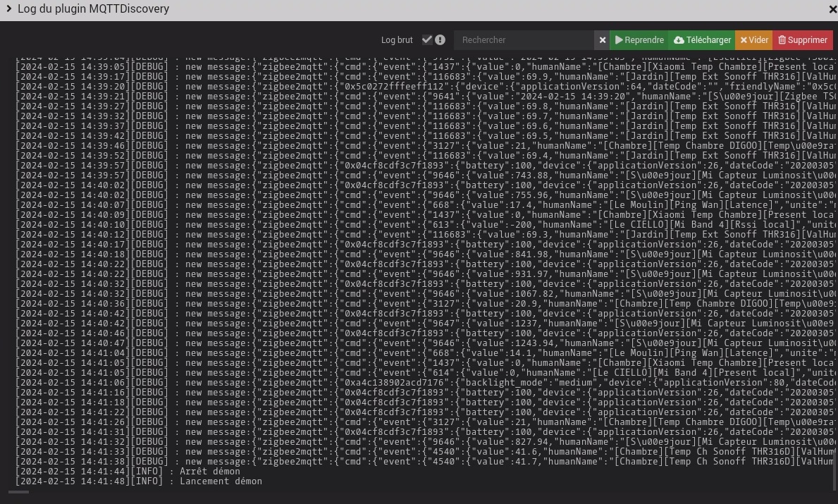Click the log entry timestamped 14:39:46
The width and height of the screenshot is (838, 504).
(x=425, y=146)
